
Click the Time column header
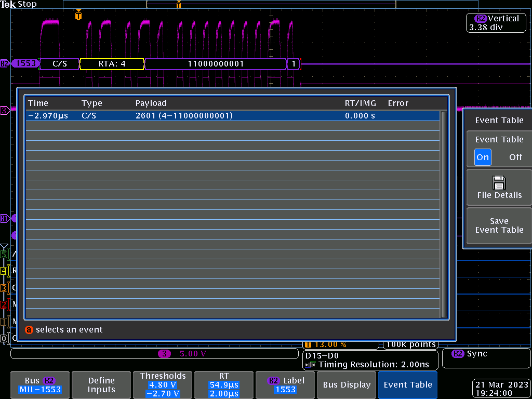(x=38, y=103)
